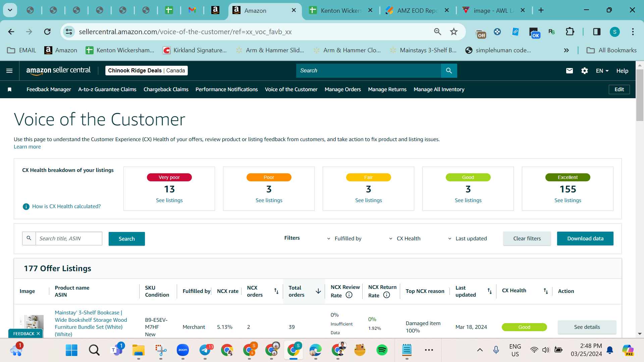Open Spotify from the taskbar
This screenshot has width=644, height=362.
tap(382, 350)
